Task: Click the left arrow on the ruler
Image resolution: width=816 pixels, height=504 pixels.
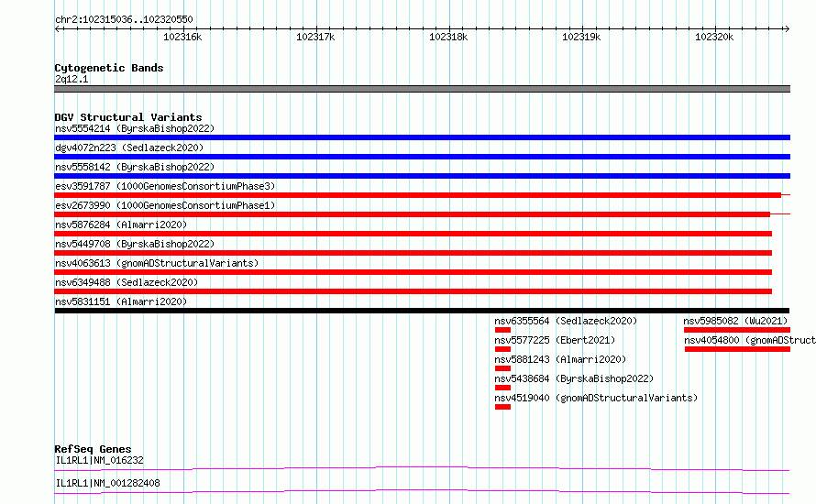Action: click(57, 29)
